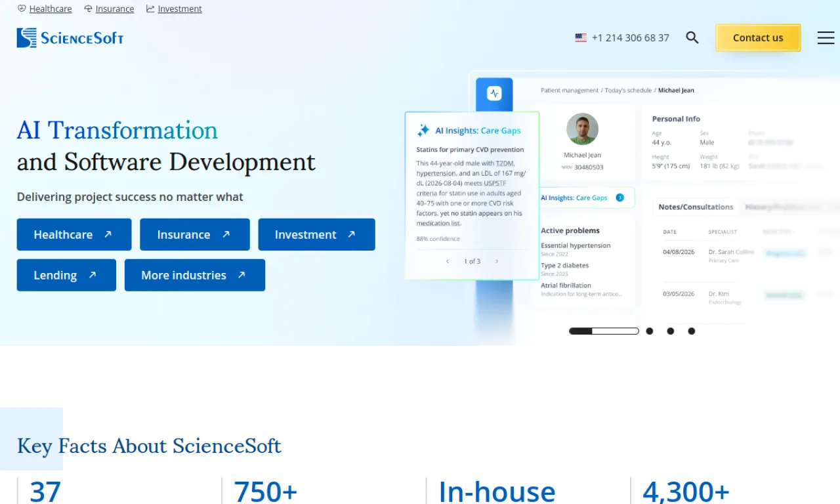The height and width of the screenshot is (504, 840).
Task: Select the Insurance industry button
Action: [195, 234]
